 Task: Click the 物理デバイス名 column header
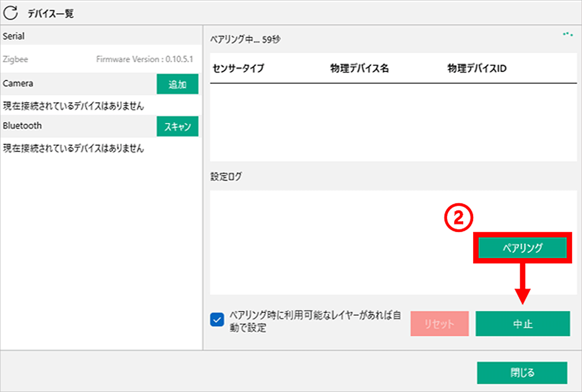tap(359, 68)
